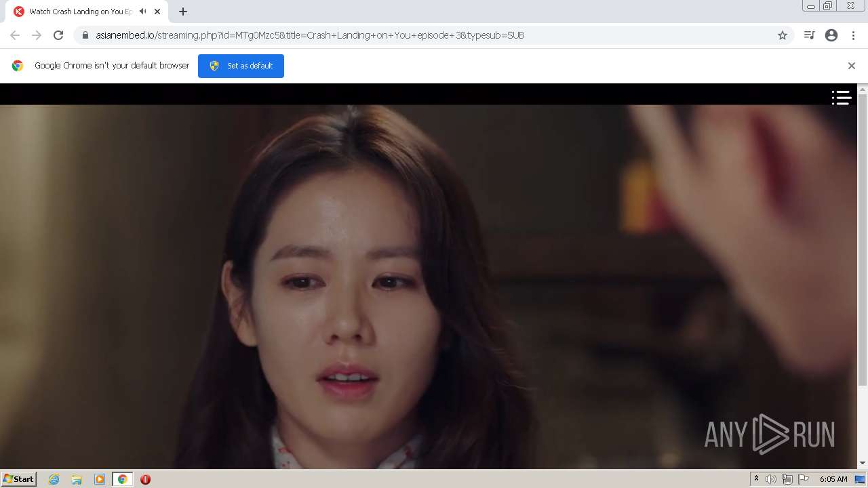
Task: Open the Chrome three-dot menu
Action: coord(853,35)
